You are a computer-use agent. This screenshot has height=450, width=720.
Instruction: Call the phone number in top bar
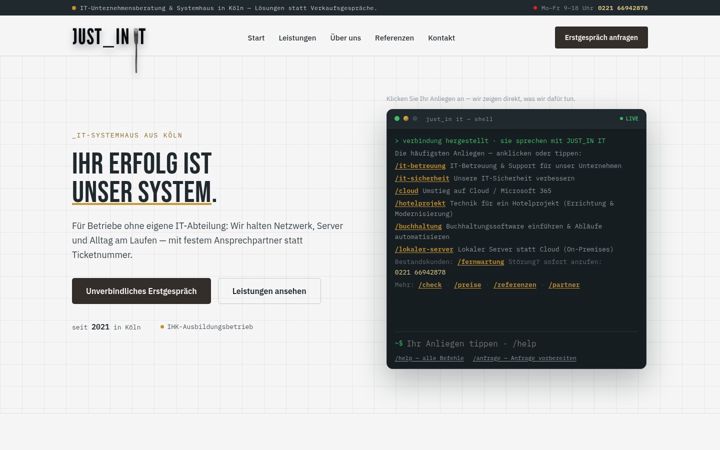pos(622,8)
